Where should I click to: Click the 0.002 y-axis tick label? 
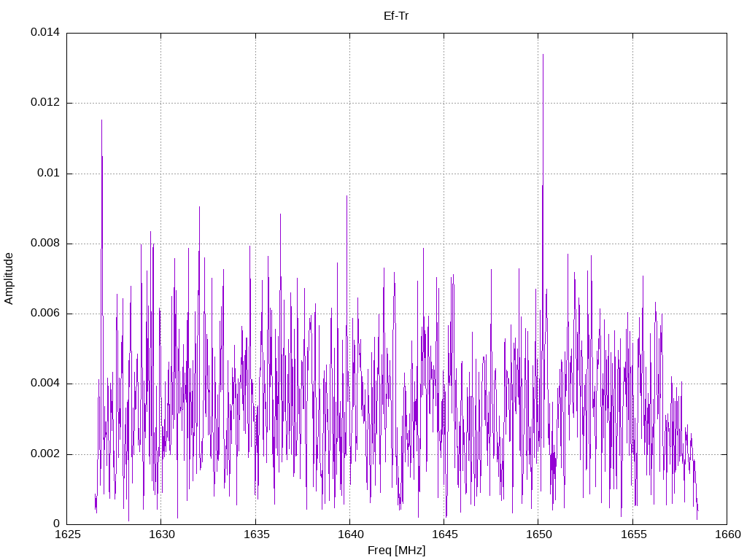(45, 454)
